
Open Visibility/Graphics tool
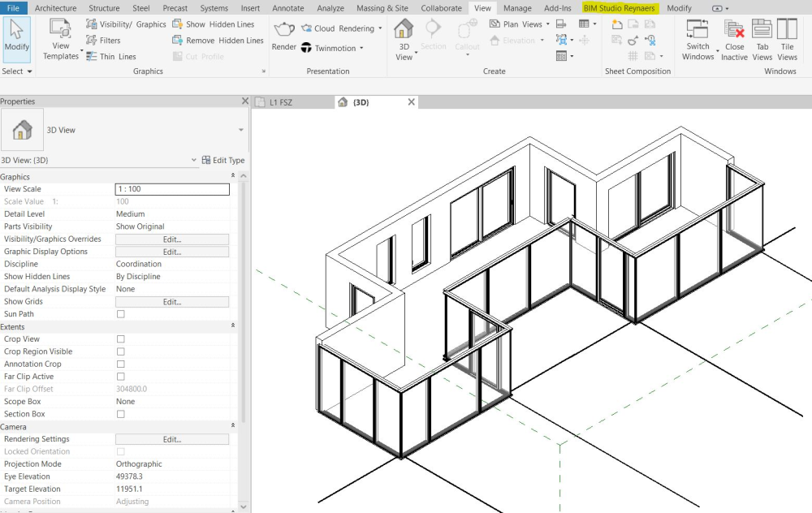coord(126,24)
